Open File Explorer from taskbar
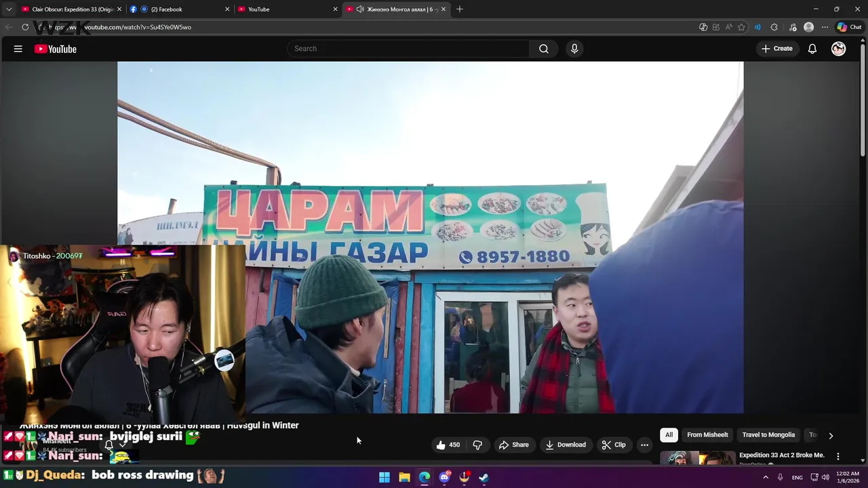Viewport: 868px width, 488px height. coord(404,477)
